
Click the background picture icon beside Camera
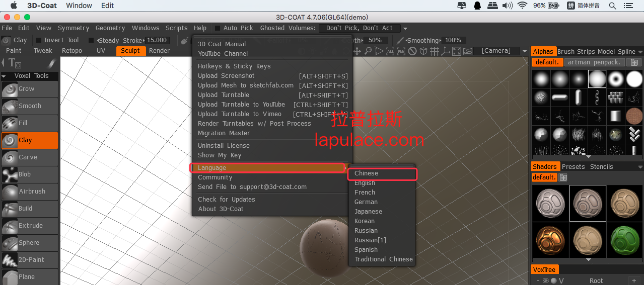pyautogui.click(x=468, y=51)
